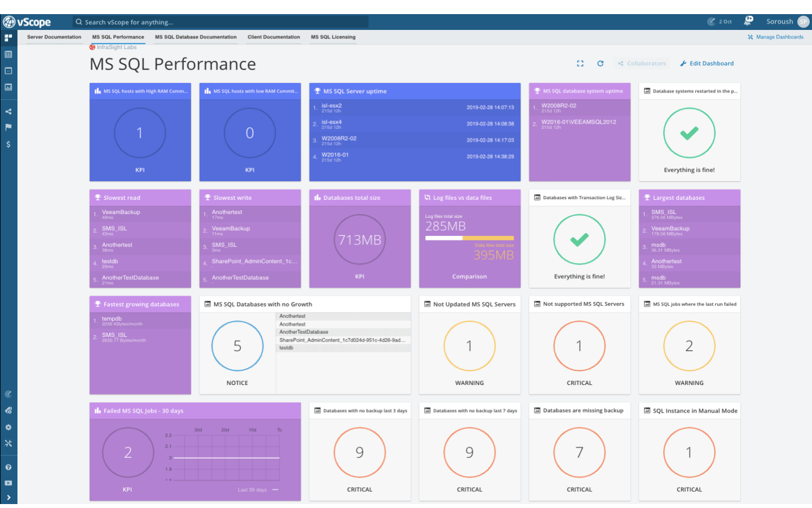Click the radar discovery icon in sidebar

8,394
